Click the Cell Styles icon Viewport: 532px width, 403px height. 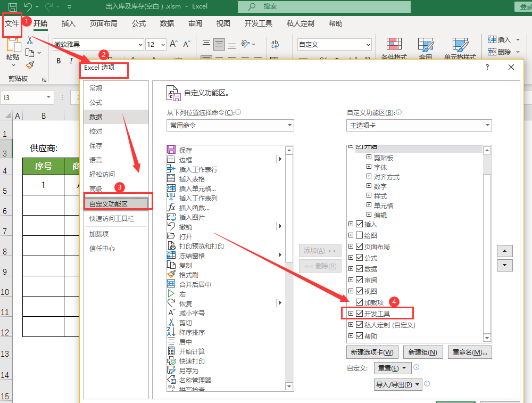(460, 44)
